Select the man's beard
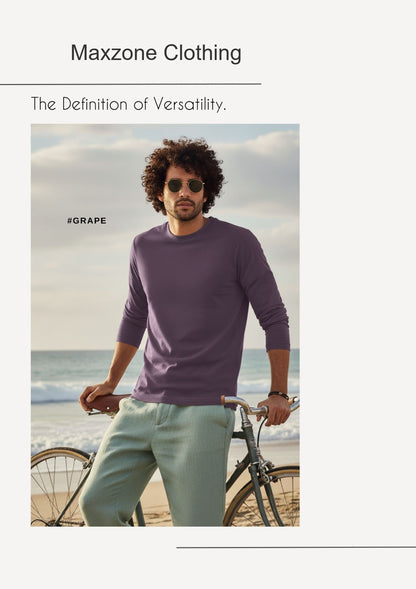Image resolution: width=416 pixels, height=589 pixels. point(185,211)
